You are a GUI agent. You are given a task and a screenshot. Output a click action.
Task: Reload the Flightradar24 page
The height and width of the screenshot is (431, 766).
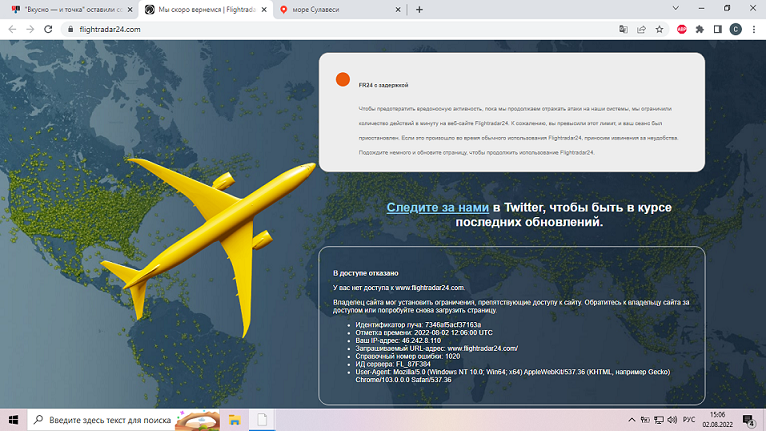[x=48, y=29]
